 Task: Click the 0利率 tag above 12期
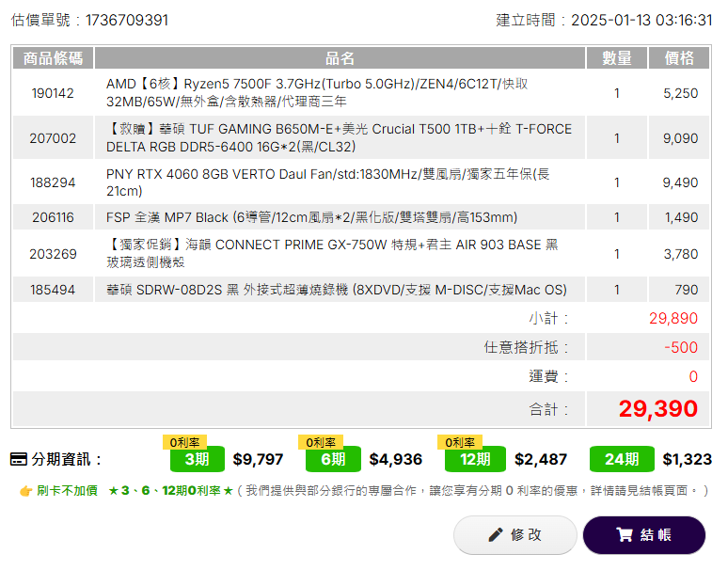point(460,442)
